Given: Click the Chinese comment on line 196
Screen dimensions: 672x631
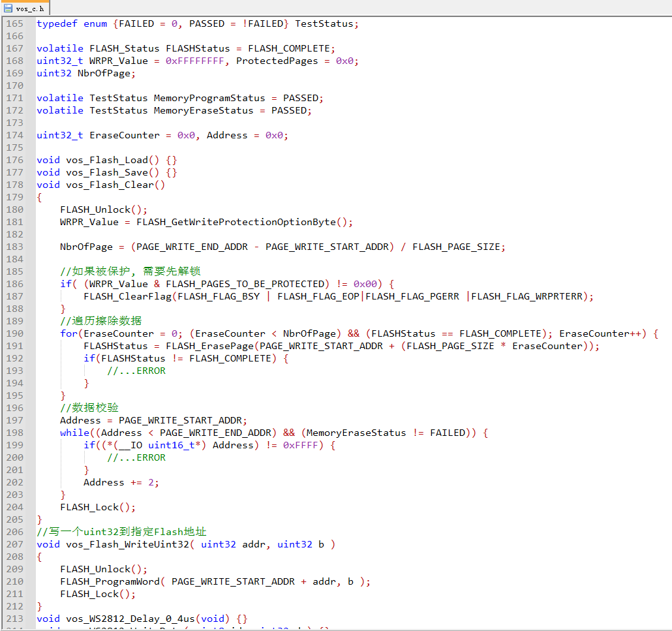Looking at the screenshot, I should 89,408.
